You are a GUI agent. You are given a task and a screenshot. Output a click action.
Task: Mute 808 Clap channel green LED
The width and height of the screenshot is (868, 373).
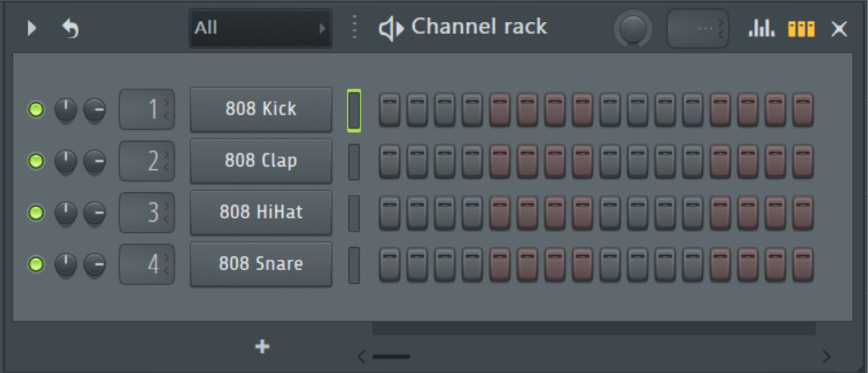(36, 161)
